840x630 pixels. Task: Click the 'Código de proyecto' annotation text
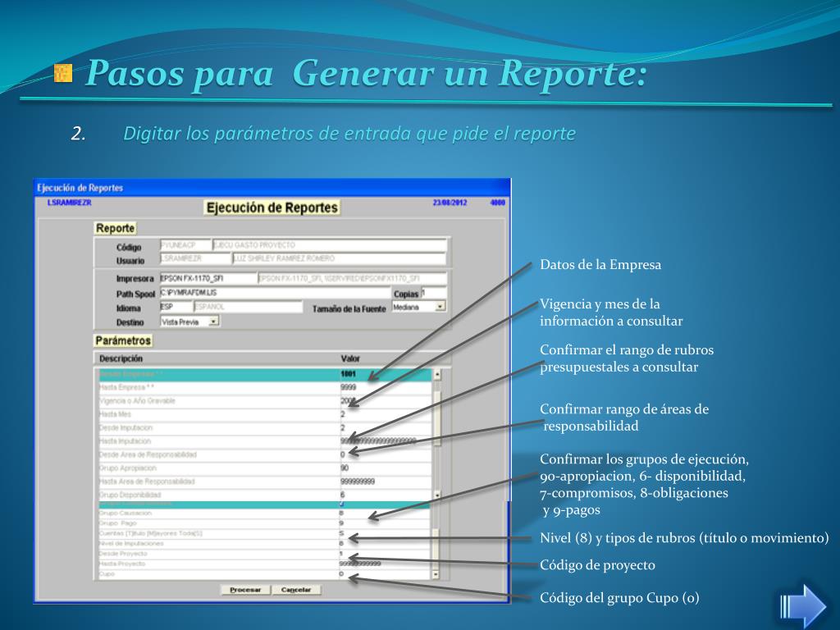click(597, 565)
